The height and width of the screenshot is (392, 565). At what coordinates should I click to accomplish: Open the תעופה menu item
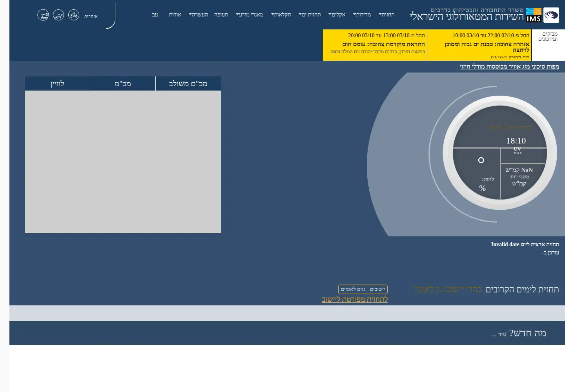coord(221,15)
